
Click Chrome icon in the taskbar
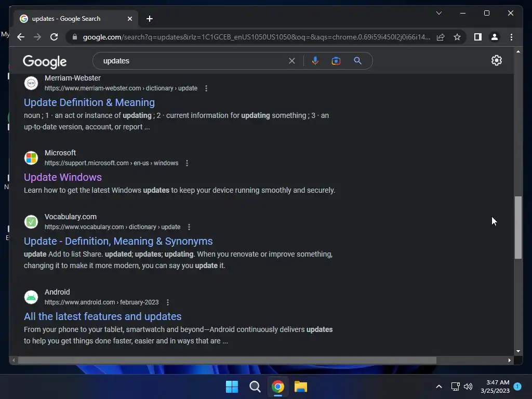(278, 387)
